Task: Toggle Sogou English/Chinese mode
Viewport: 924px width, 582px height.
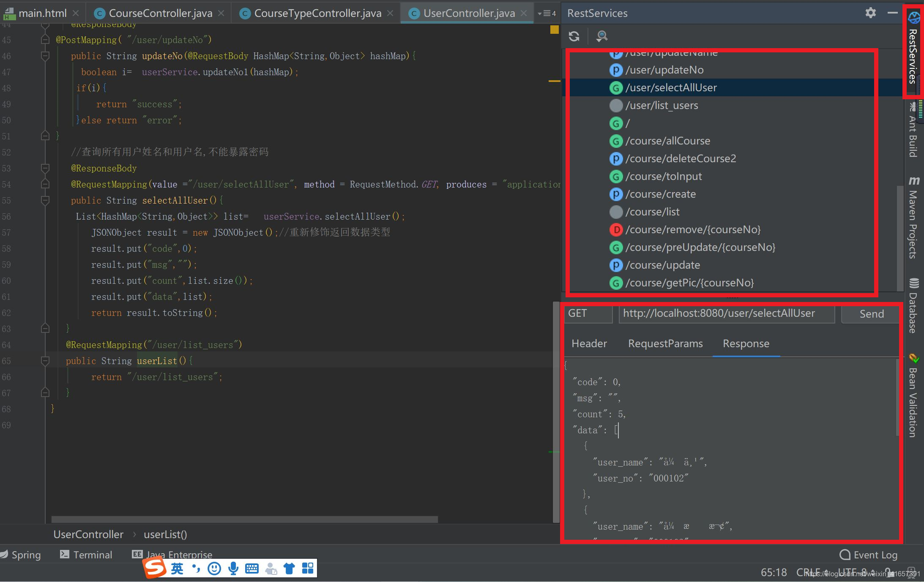Action: (177, 569)
